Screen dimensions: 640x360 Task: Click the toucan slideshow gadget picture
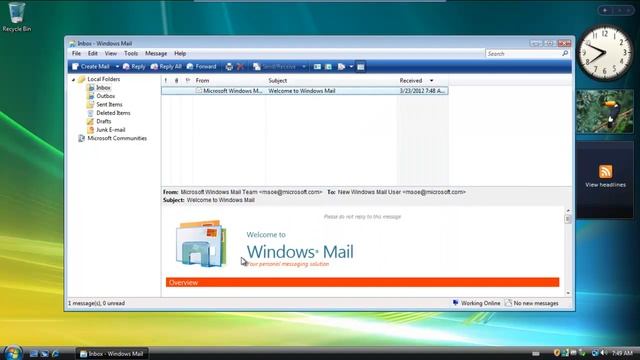tap(605, 111)
